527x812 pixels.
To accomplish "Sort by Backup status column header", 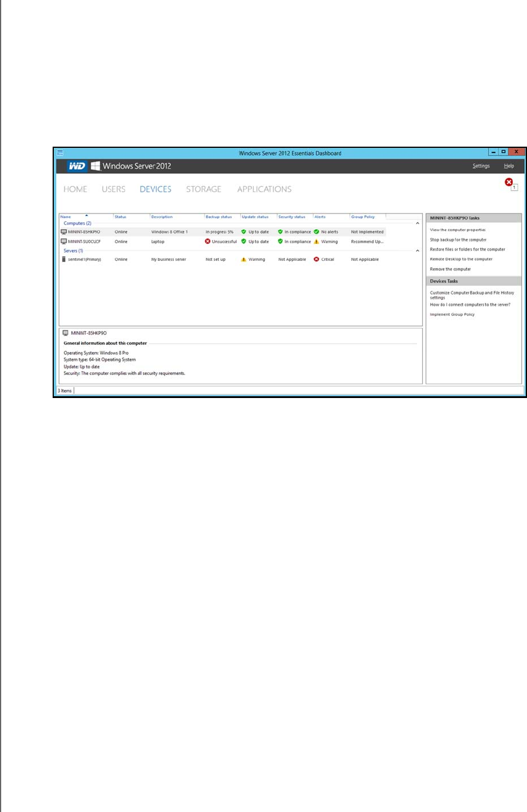I will tap(219, 217).
